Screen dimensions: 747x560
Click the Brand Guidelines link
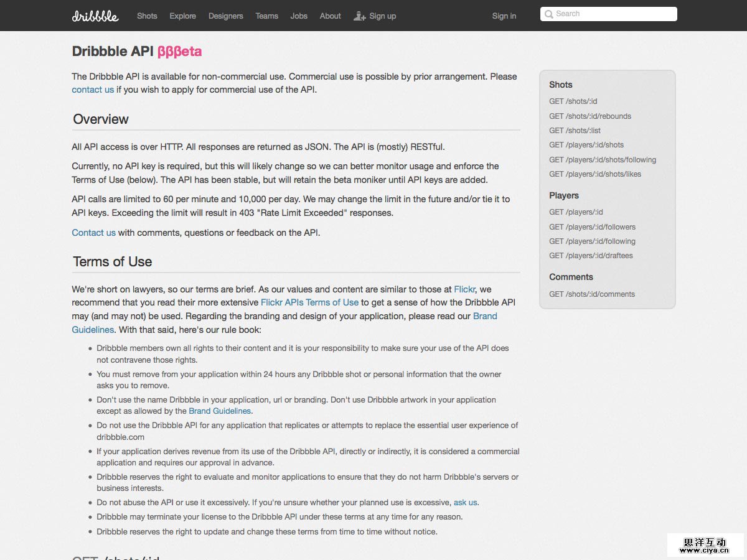[220, 411]
